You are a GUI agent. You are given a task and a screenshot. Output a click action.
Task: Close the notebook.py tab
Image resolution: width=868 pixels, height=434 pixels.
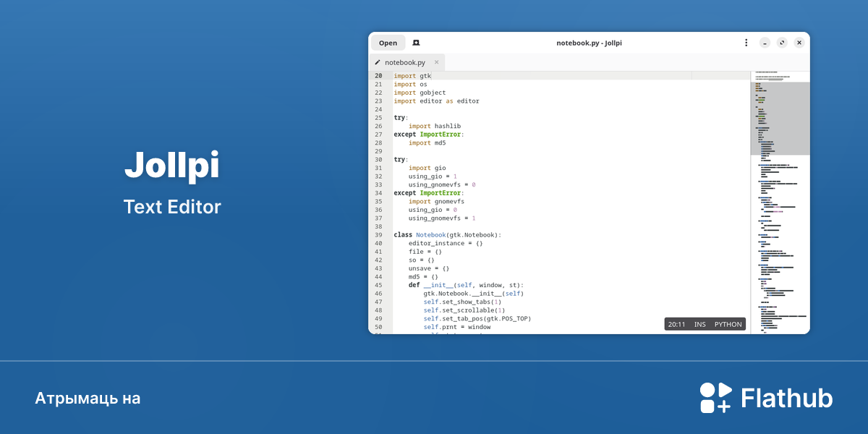pyautogui.click(x=436, y=62)
